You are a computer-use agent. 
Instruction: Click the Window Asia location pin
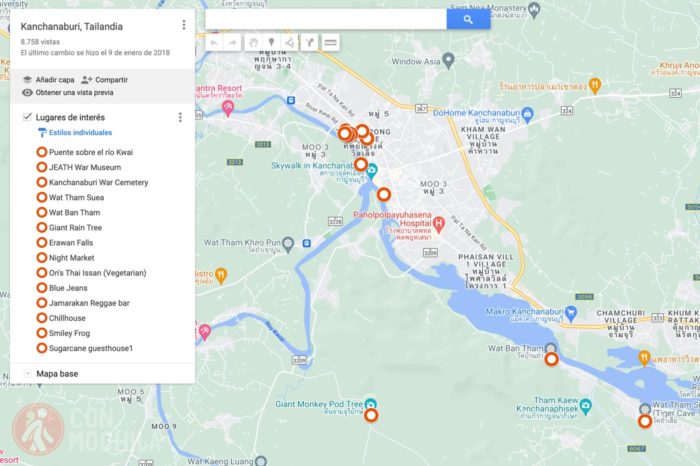tap(448, 61)
